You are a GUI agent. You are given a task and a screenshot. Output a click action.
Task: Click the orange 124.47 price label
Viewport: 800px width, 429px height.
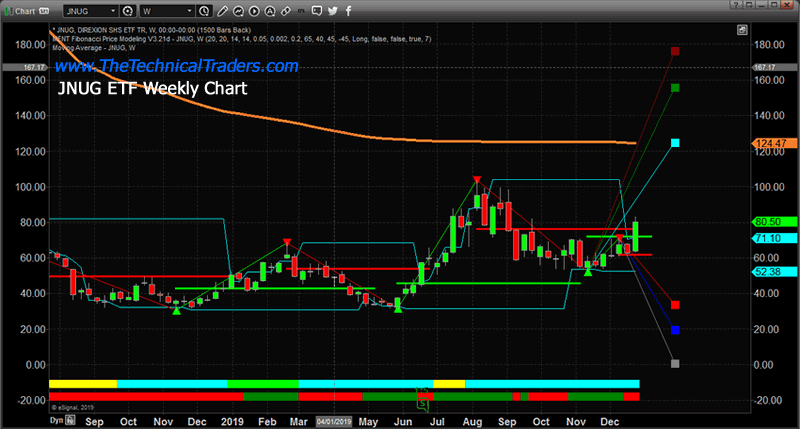(774, 143)
